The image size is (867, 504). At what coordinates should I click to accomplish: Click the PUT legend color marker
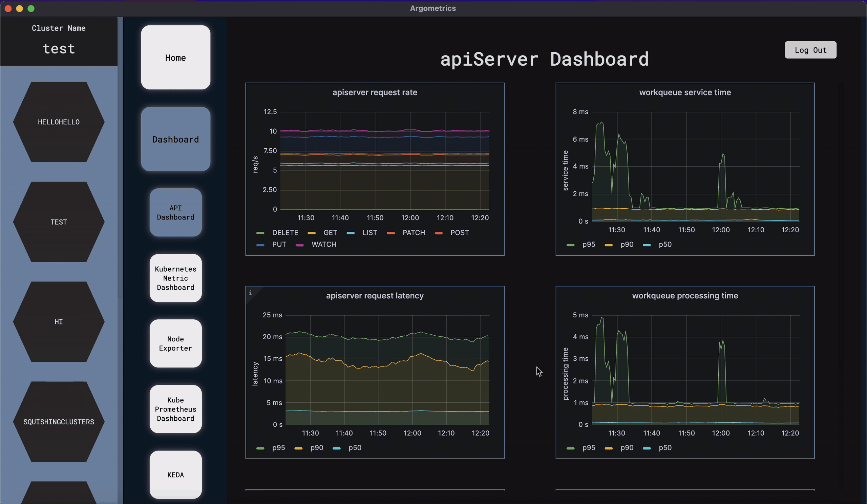click(260, 245)
